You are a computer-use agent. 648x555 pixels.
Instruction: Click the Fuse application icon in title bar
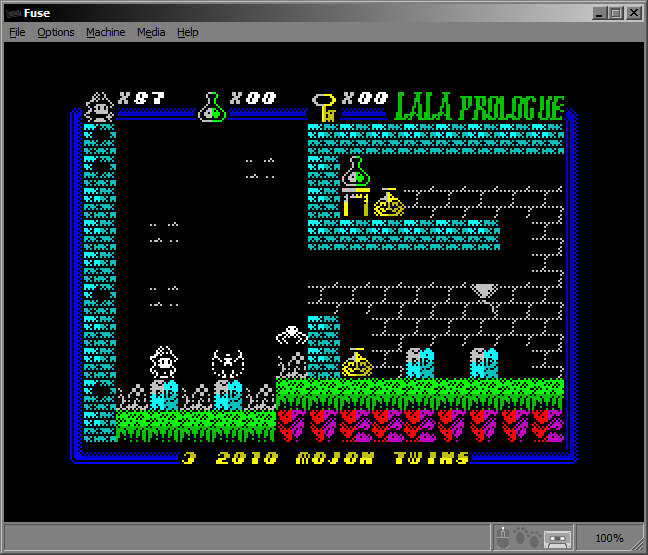[14, 13]
